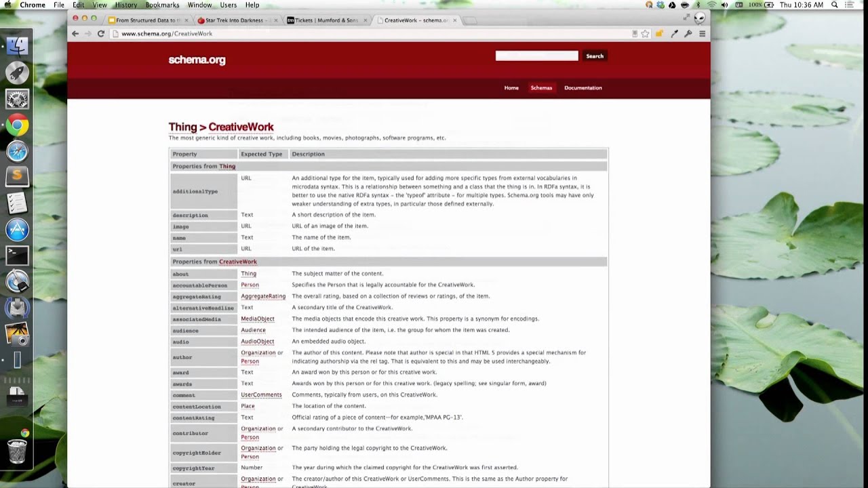Open the Help menu

pos(252,5)
